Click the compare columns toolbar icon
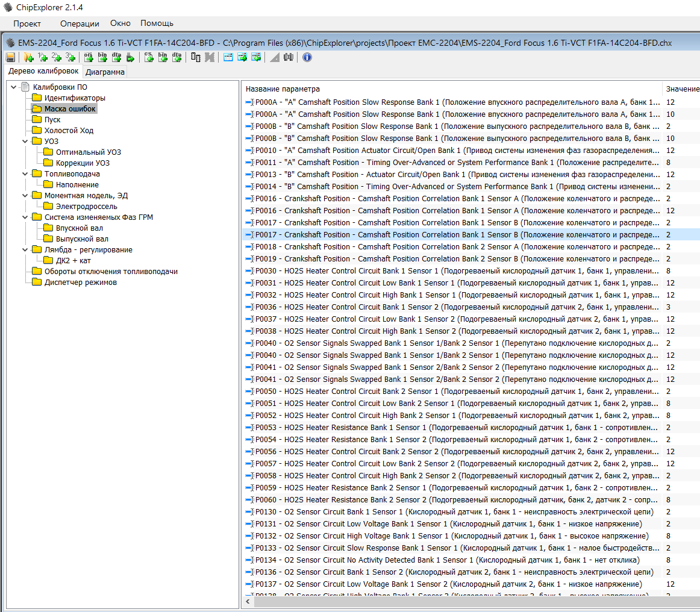 click(196, 57)
